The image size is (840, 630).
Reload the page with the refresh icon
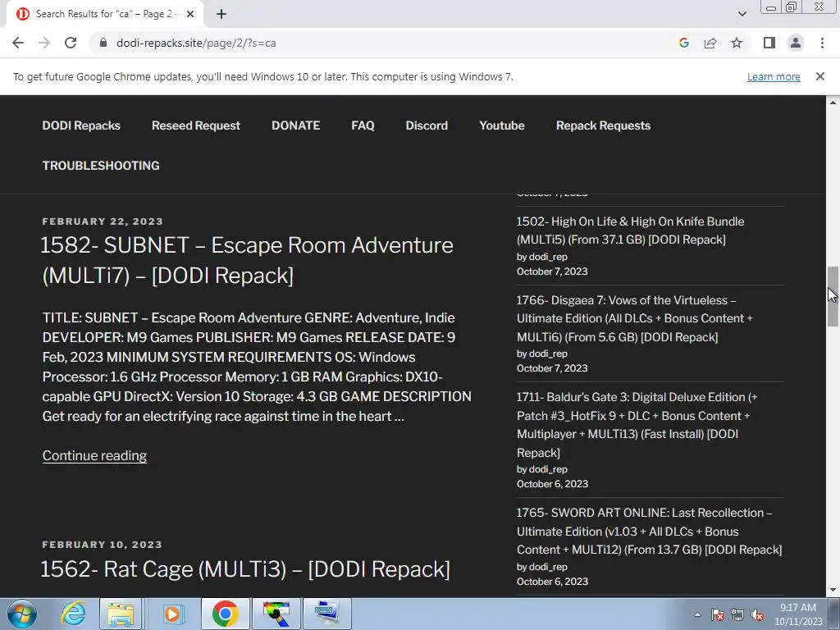(x=71, y=43)
